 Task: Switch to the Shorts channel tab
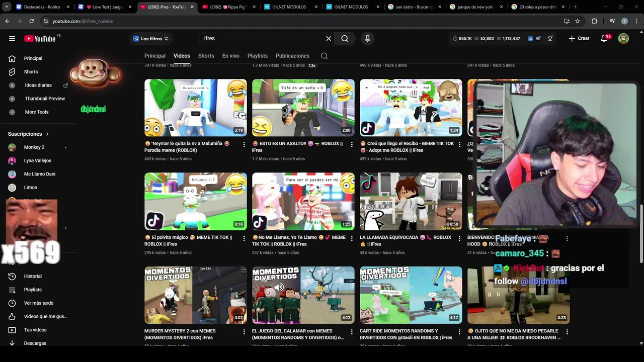click(x=206, y=56)
